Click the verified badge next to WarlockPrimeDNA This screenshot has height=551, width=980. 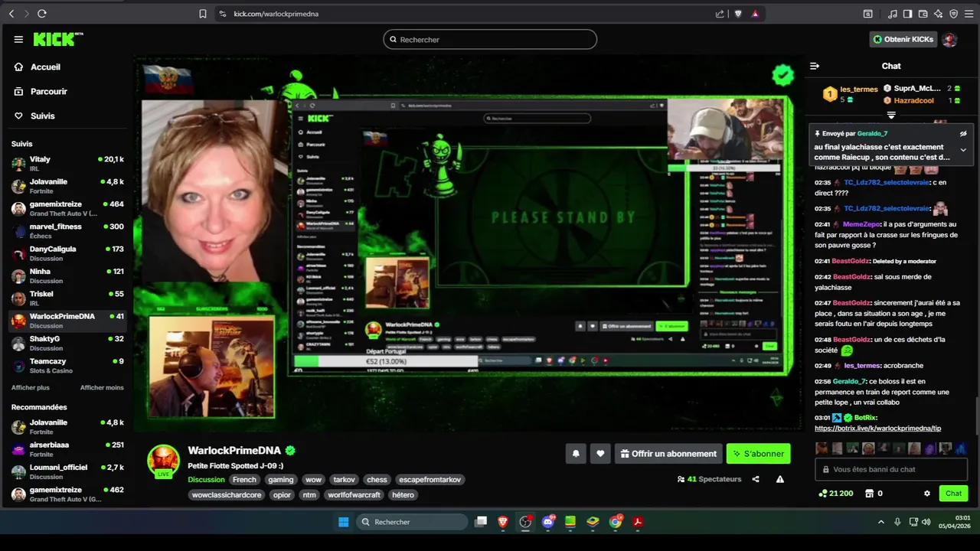tap(290, 451)
